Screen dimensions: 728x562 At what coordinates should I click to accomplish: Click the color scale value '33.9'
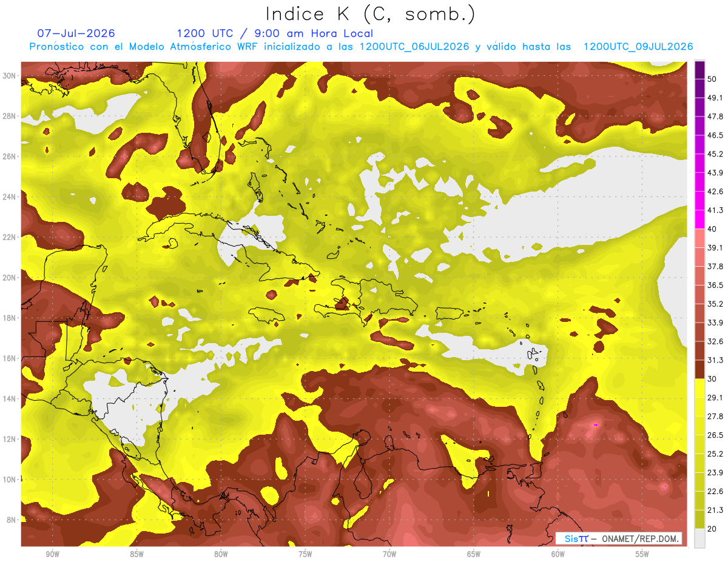click(715, 323)
